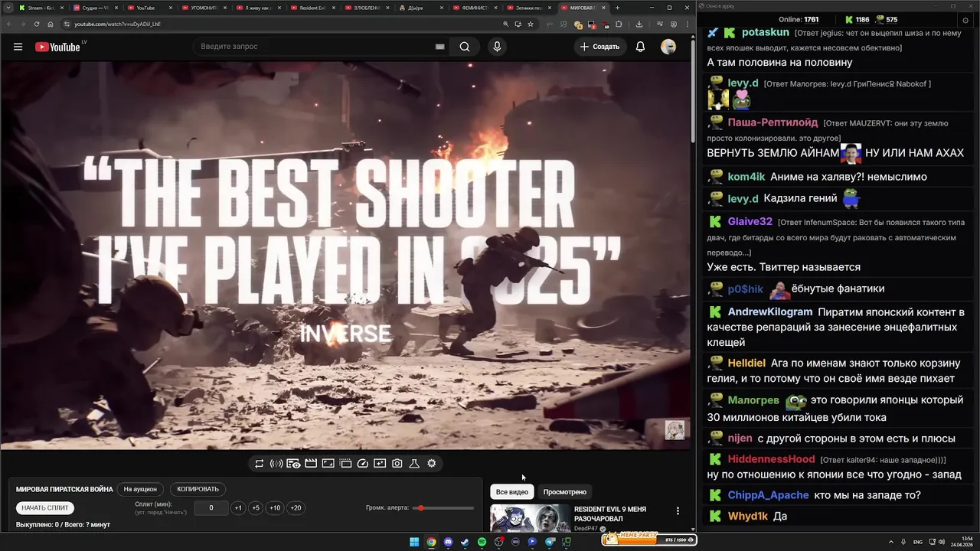Viewport: 980px width, 551px height.
Task: Click the Windows Start button
Action: [414, 542]
